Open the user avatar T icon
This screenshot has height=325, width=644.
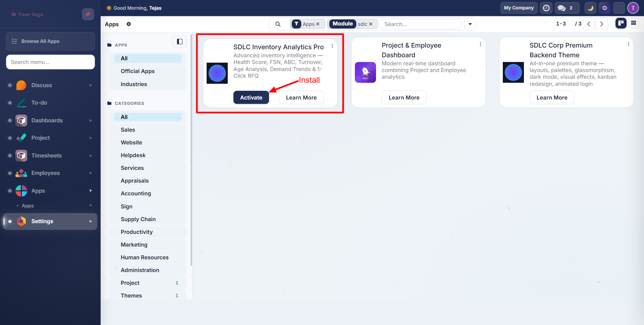coord(633,8)
